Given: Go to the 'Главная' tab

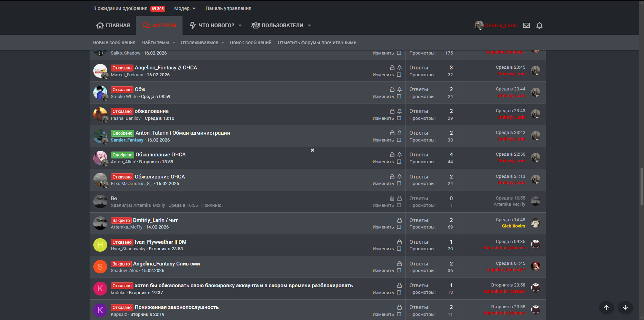Looking at the screenshot, I should 113,26.
